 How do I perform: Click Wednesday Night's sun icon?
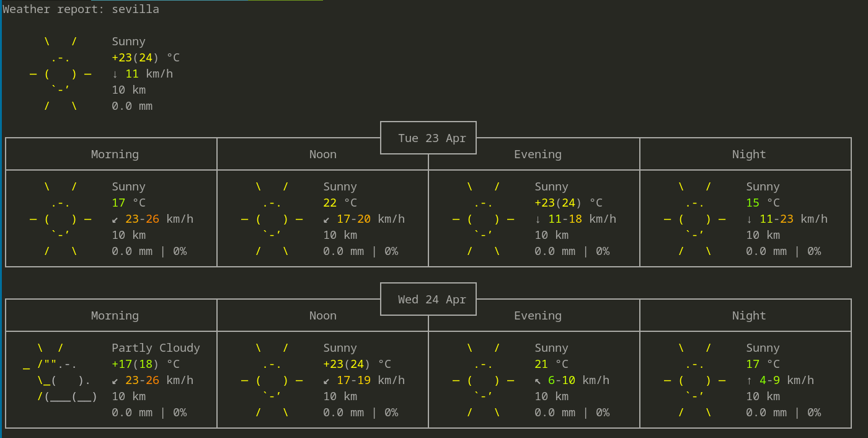(x=695, y=380)
